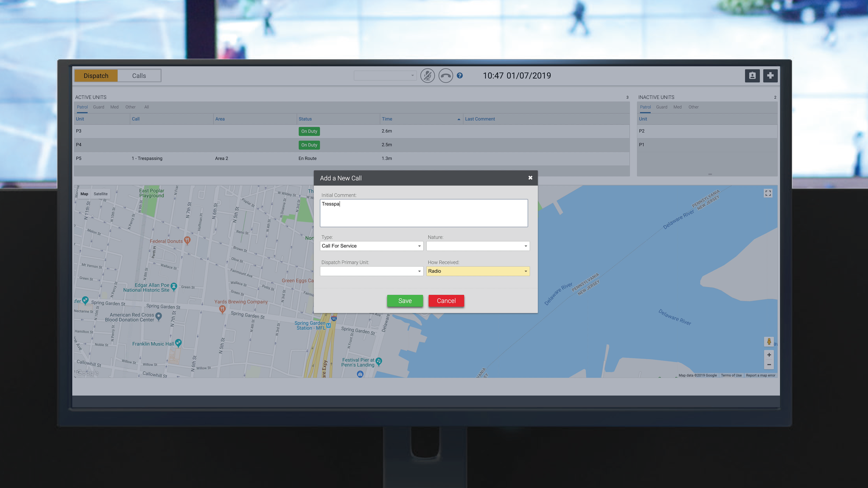Select Active Units All tab
Screen dimensions: 868x488
(146, 107)
